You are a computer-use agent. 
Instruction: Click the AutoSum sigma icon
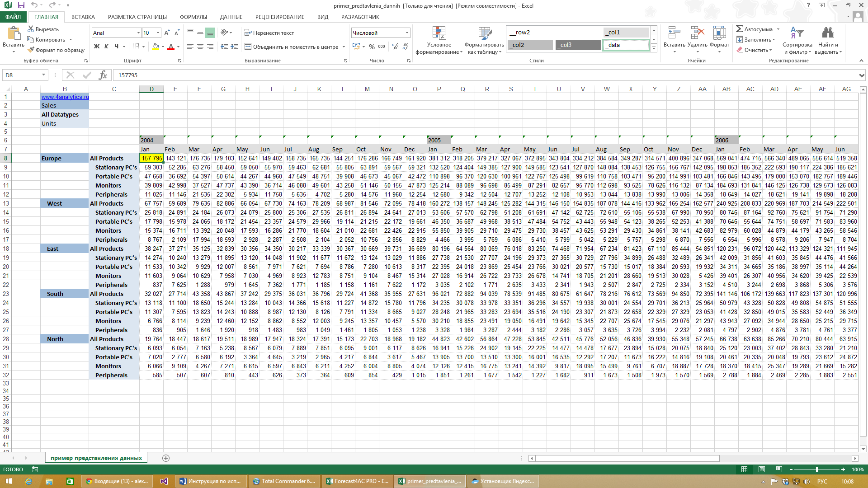(x=740, y=29)
